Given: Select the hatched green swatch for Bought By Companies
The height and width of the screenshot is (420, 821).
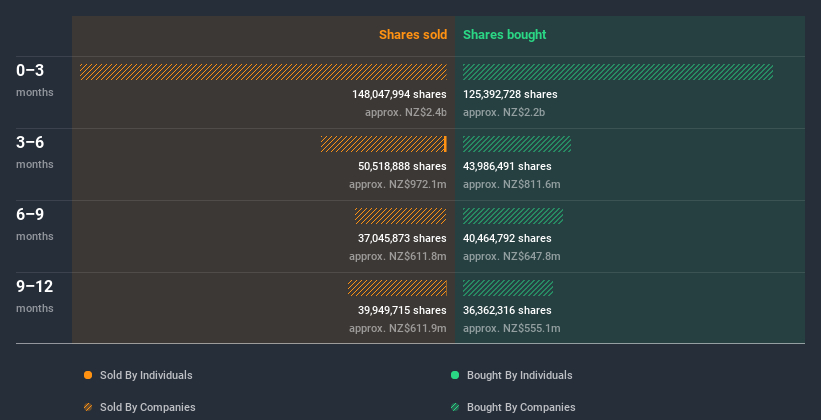Looking at the screenshot, I should 455,407.
